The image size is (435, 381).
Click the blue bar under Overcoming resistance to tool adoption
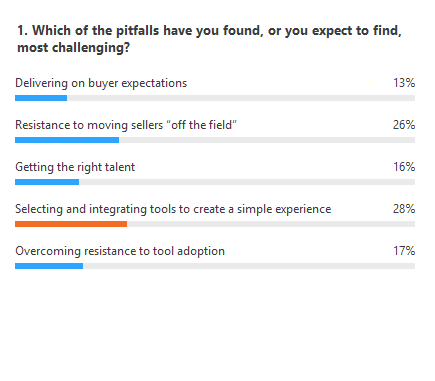(49, 266)
